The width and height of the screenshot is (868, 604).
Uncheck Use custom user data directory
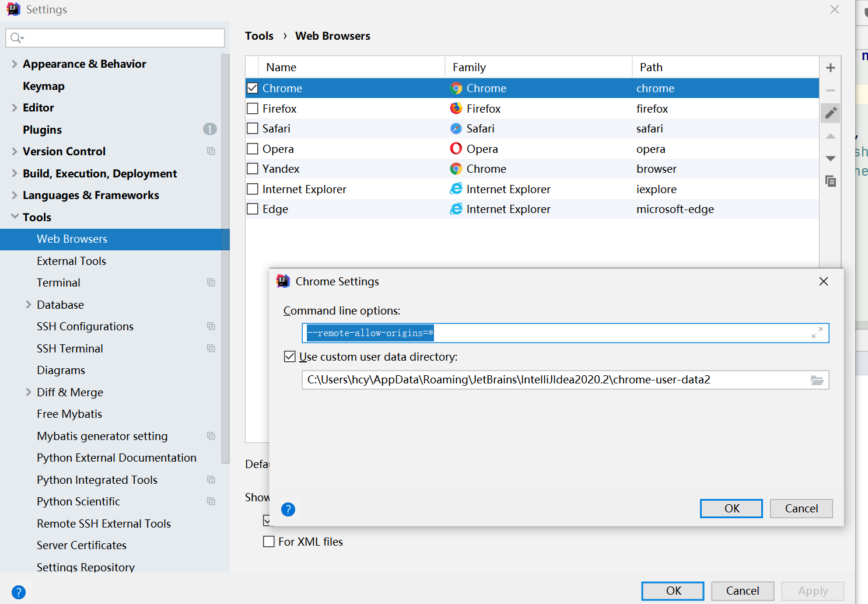click(x=290, y=357)
